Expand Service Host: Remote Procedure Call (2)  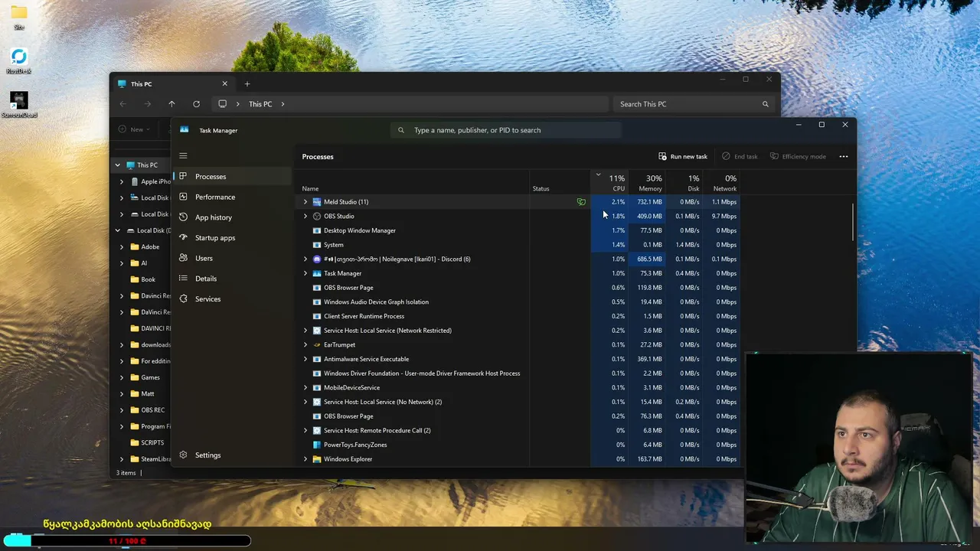point(305,430)
